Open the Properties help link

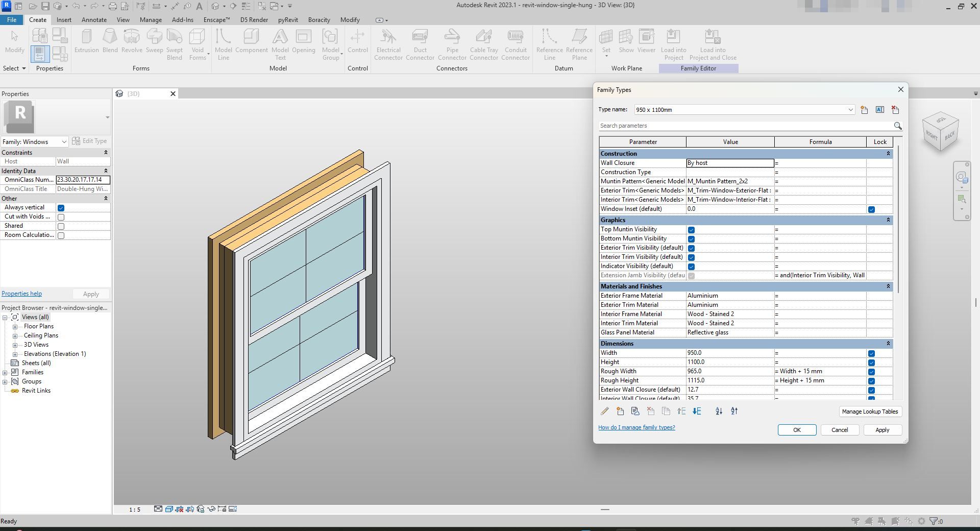pos(21,294)
